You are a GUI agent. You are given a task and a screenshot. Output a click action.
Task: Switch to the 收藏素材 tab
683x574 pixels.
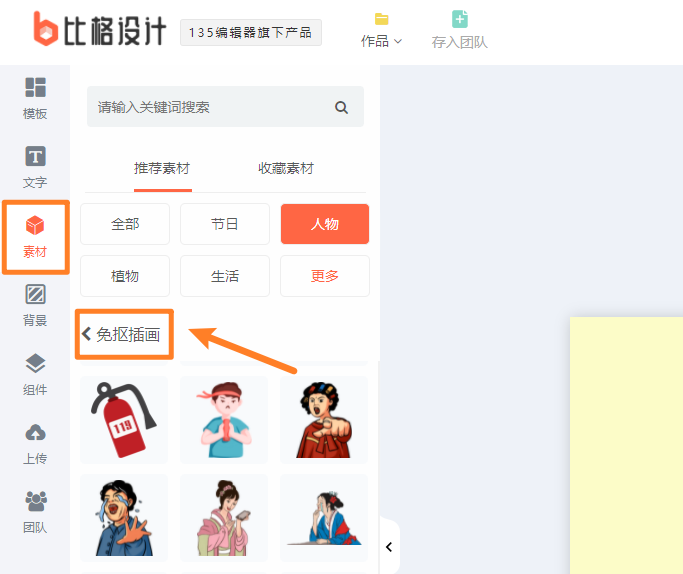click(286, 168)
